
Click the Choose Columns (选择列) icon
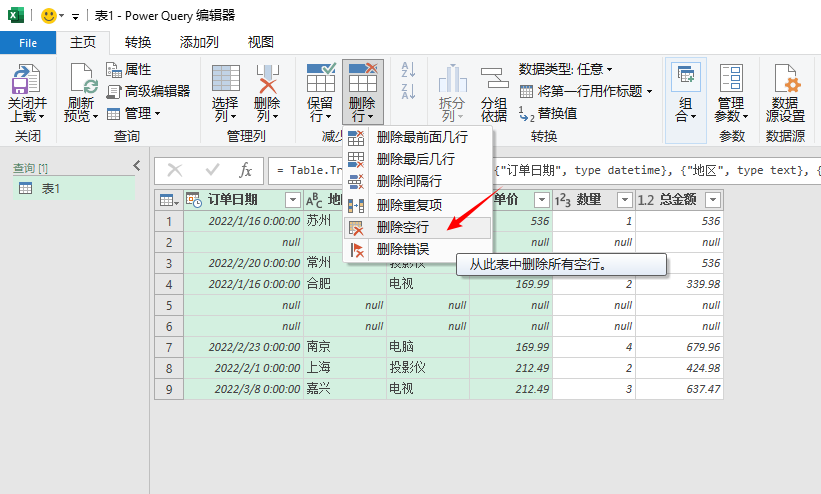tap(226, 79)
